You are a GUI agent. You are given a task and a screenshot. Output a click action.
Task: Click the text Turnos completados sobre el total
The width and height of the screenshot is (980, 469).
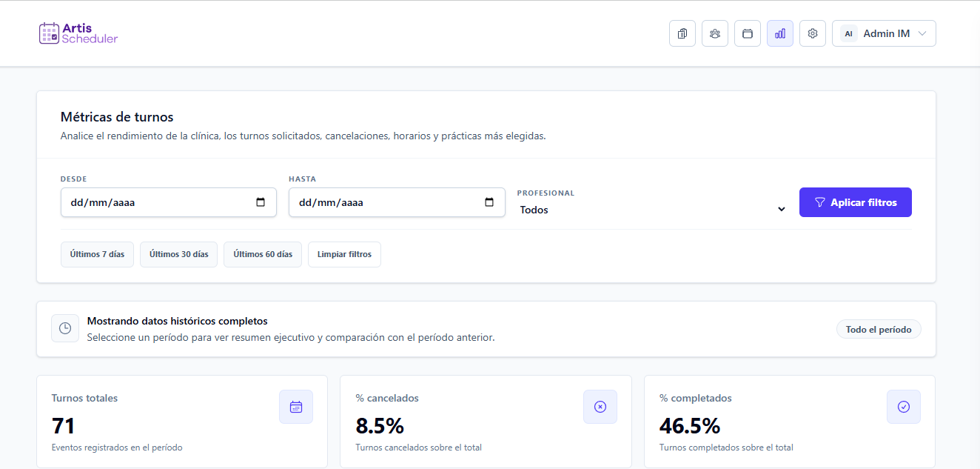tap(726, 448)
